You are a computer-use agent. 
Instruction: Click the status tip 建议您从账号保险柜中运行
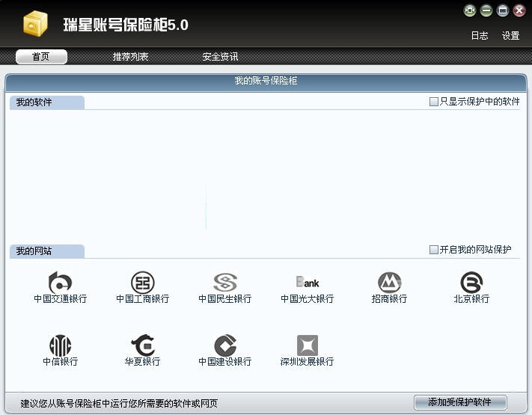[119, 403]
